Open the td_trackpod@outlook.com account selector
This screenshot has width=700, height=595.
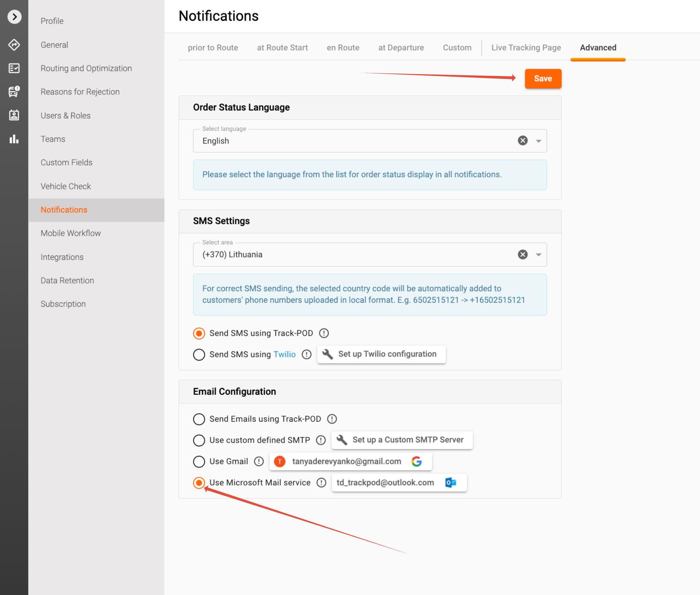pos(399,483)
